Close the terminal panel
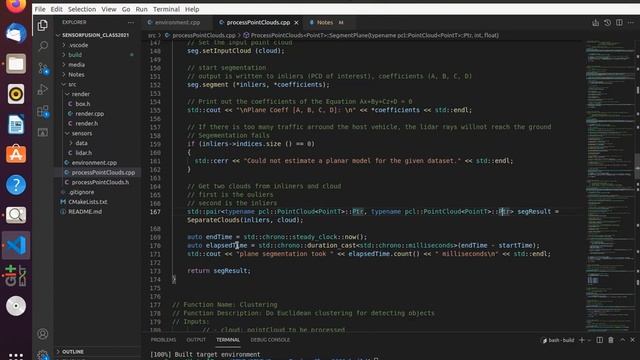The image size is (640, 360). tap(632, 340)
